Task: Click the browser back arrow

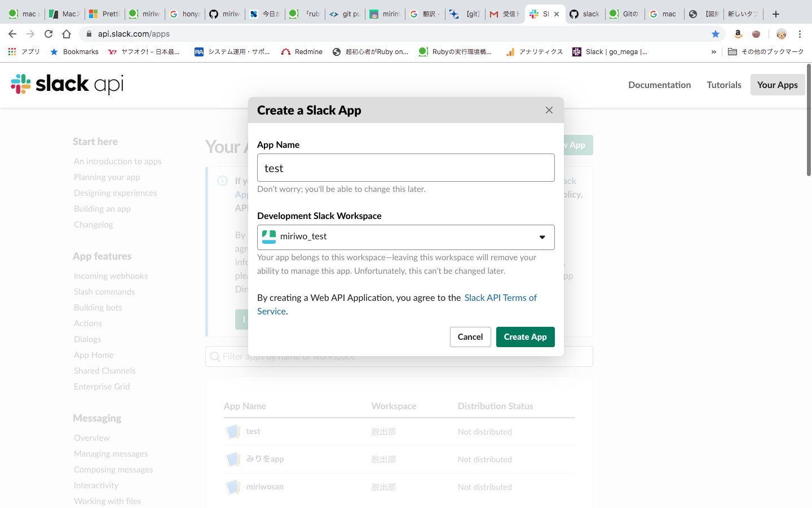Action: point(12,34)
